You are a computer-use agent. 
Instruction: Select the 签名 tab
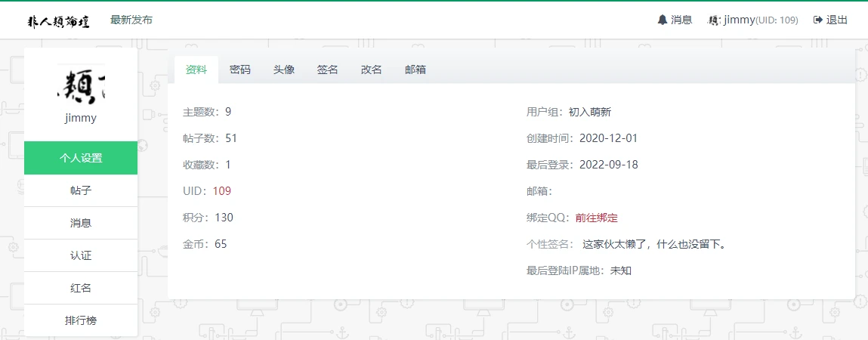328,70
